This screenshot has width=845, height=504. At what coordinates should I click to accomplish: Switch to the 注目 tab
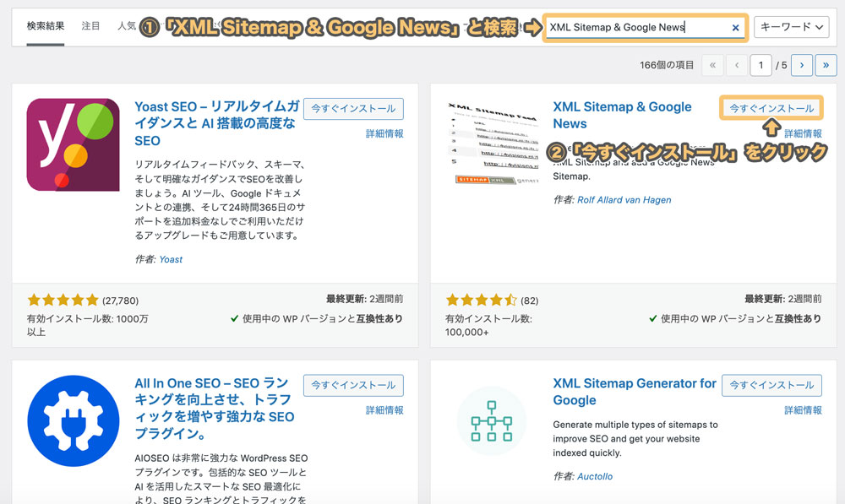click(90, 27)
